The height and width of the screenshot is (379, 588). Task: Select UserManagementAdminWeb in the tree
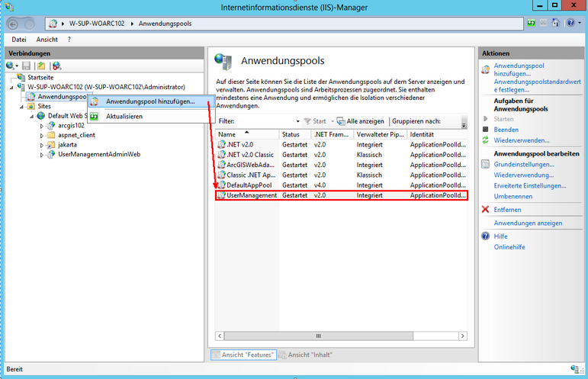tap(99, 154)
